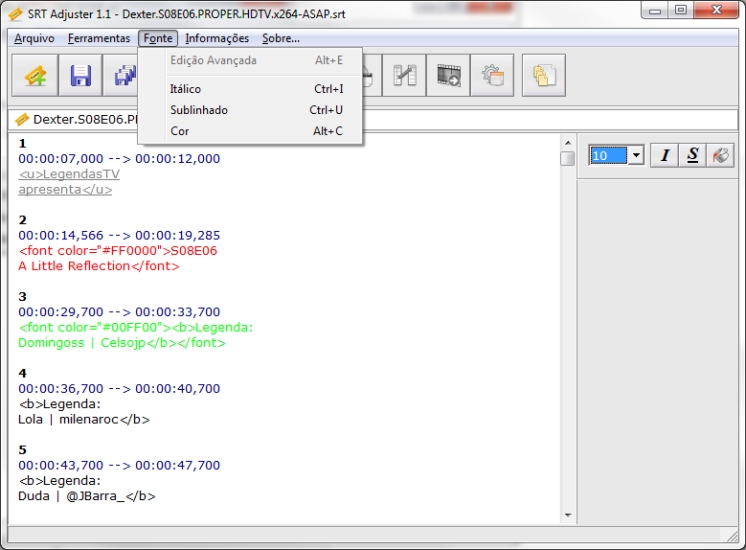
Task: Open the Ferramentas menu
Action: pyautogui.click(x=99, y=38)
